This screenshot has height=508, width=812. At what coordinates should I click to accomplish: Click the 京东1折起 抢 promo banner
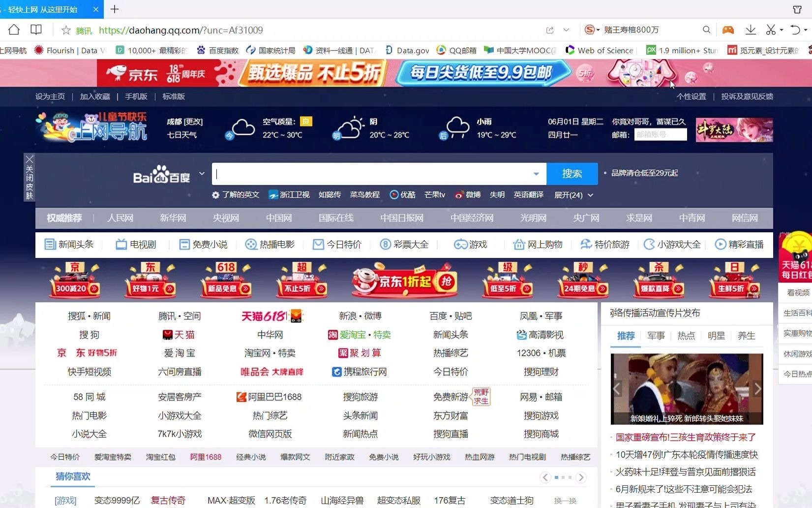click(x=404, y=282)
